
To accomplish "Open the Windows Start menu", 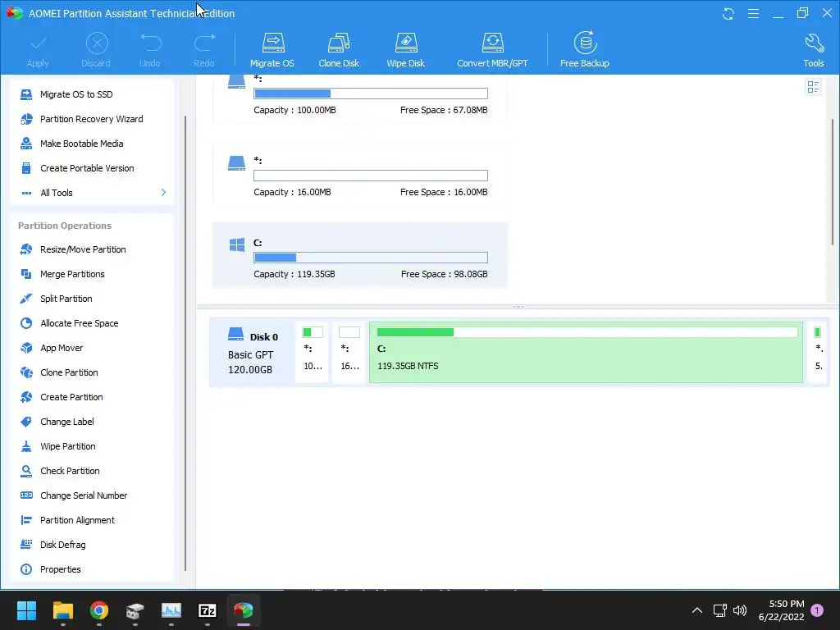I will click(x=26, y=610).
